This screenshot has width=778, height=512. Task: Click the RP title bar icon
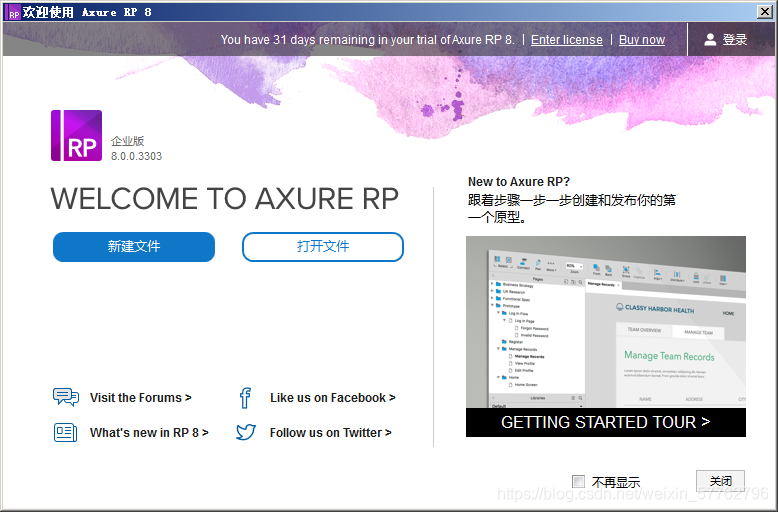tap(13, 12)
